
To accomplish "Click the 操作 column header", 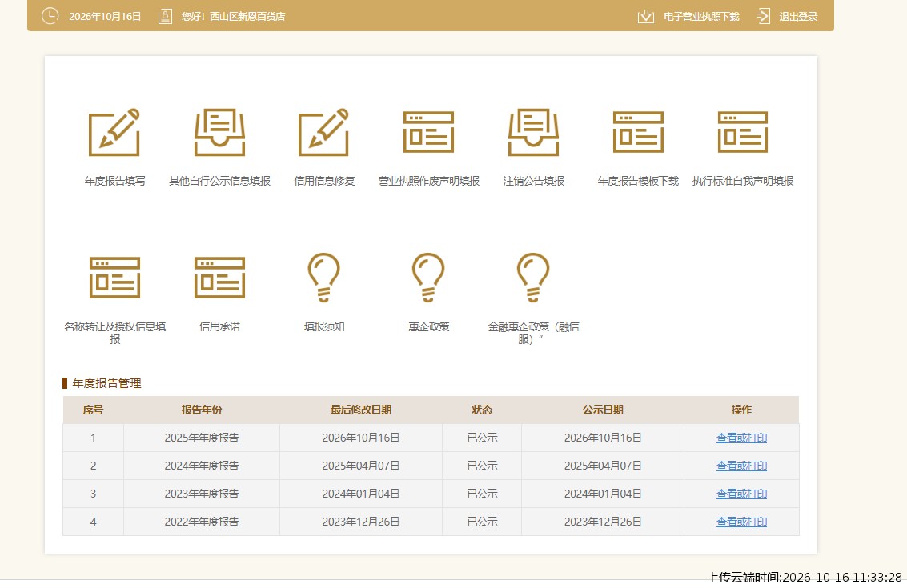I will [x=741, y=410].
